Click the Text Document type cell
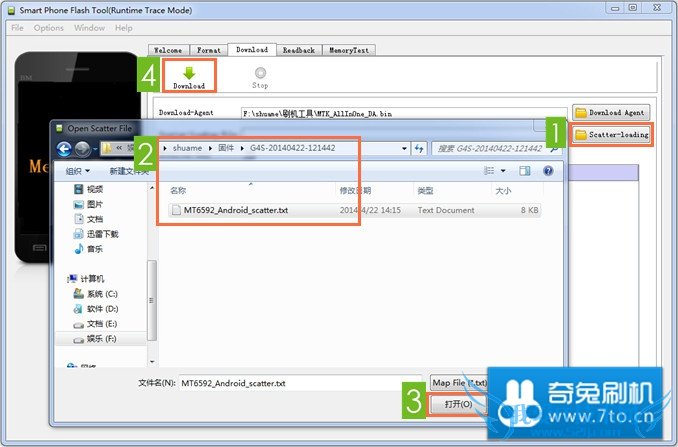The width and height of the screenshot is (678, 447). point(446,210)
